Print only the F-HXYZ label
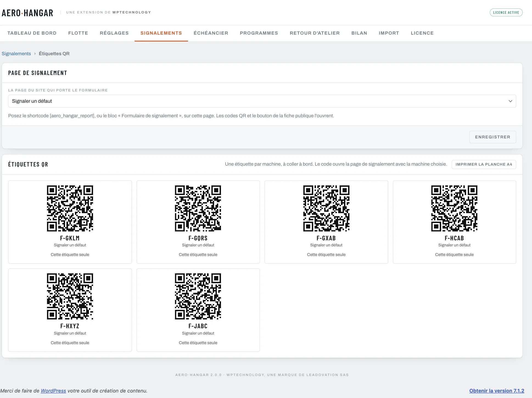The image size is (532, 398). tap(70, 343)
